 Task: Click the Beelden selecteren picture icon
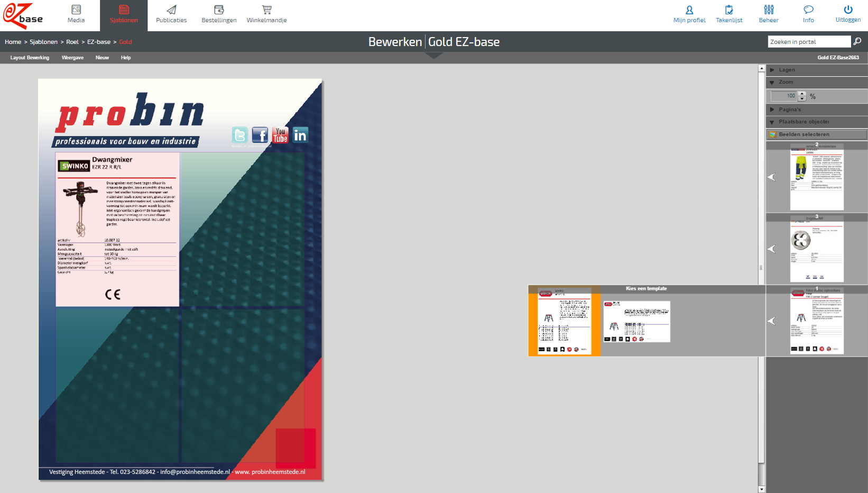point(773,134)
